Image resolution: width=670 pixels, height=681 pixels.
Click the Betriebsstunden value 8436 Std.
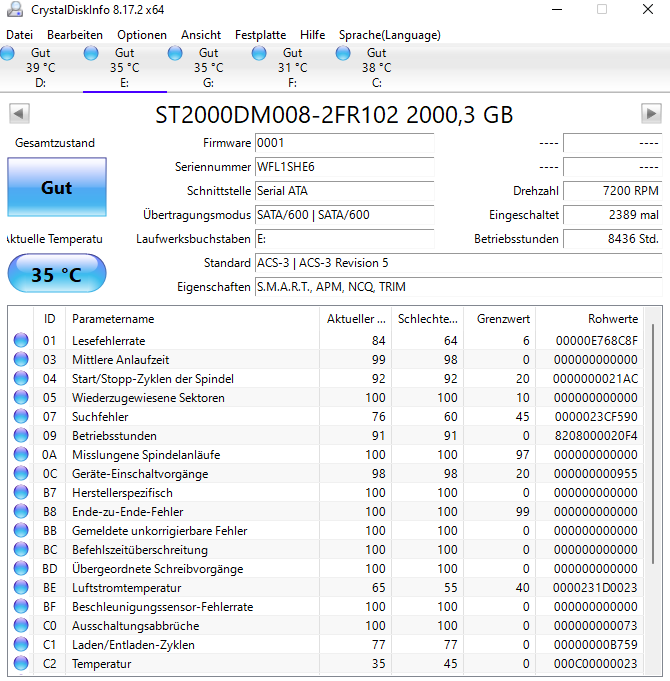tap(613, 238)
